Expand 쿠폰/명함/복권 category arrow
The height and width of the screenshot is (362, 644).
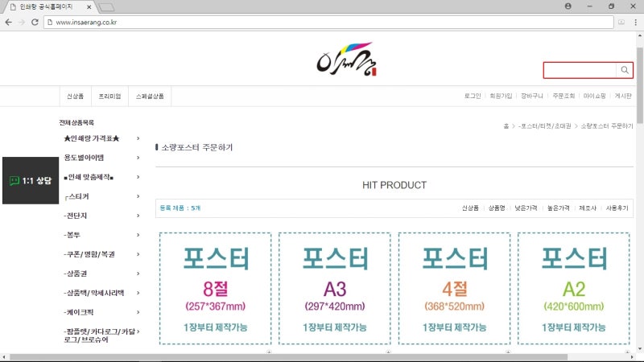138,254
